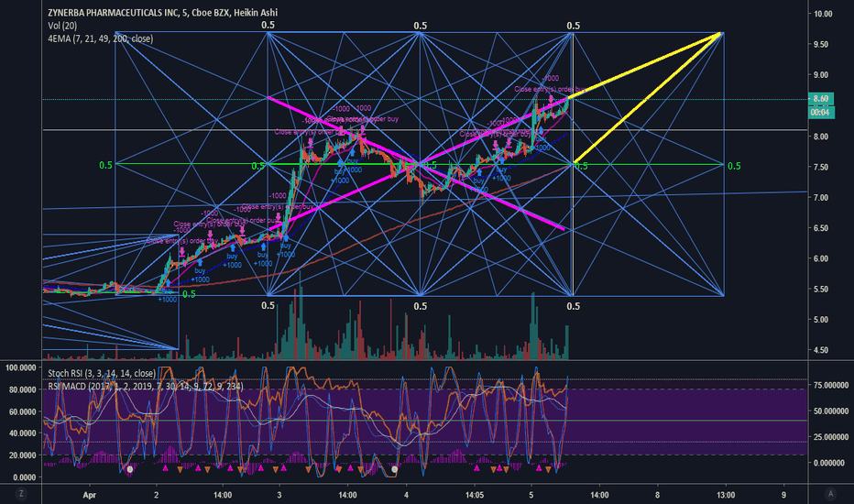Click the 4.50 price scale label
The width and height of the screenshot is (854, 504).
point(821,350)
